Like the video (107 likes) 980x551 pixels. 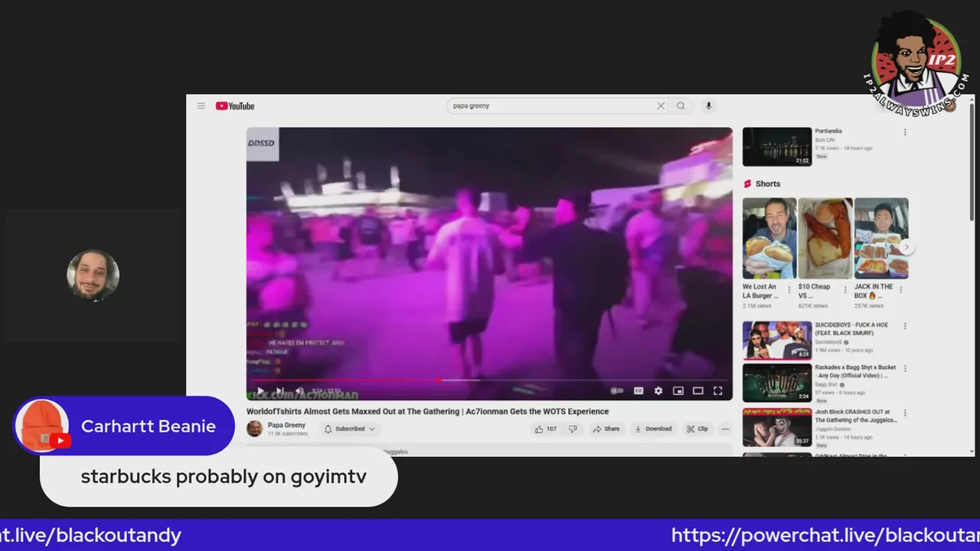[547, 429]
